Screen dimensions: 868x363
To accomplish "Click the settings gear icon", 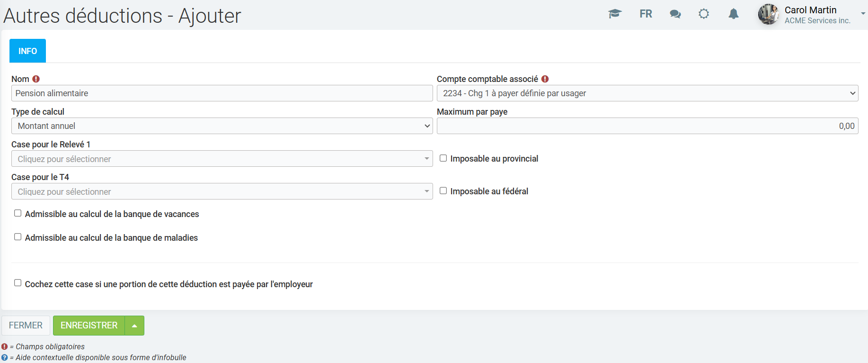I will (704, 14).
